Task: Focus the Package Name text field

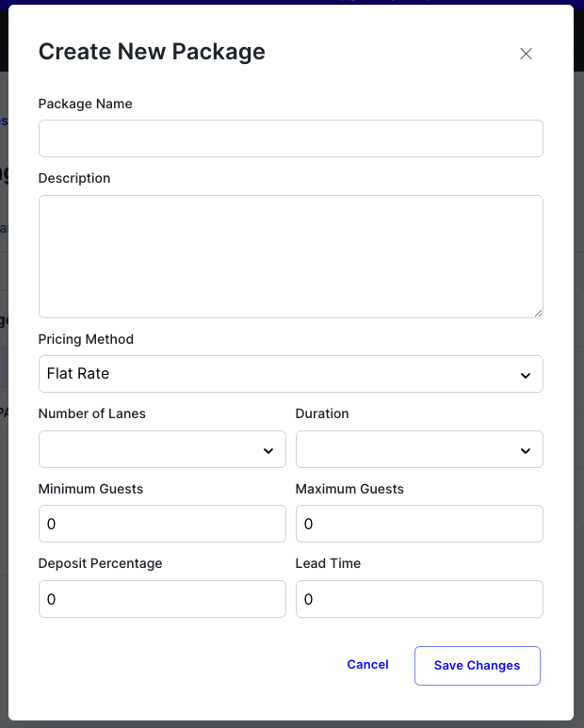Action: [290, 138]
